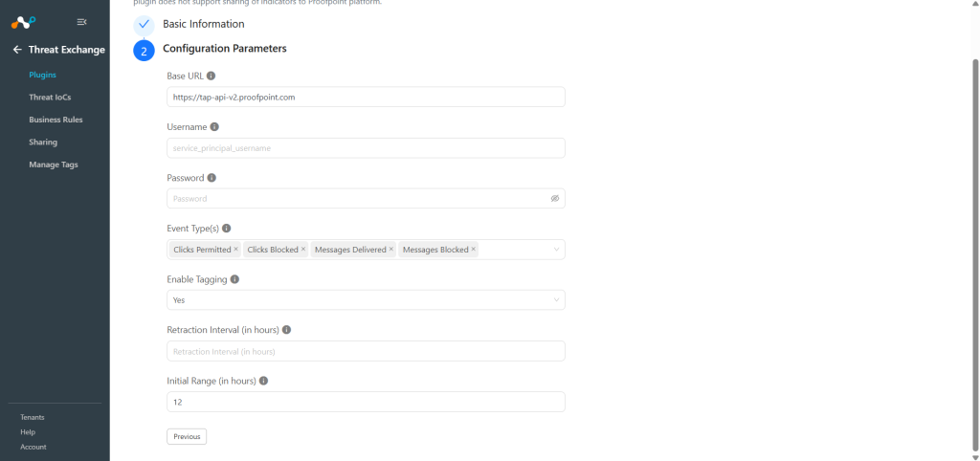Click the Basic Information step title
This screenshot has height=461, width=980.
204,24
